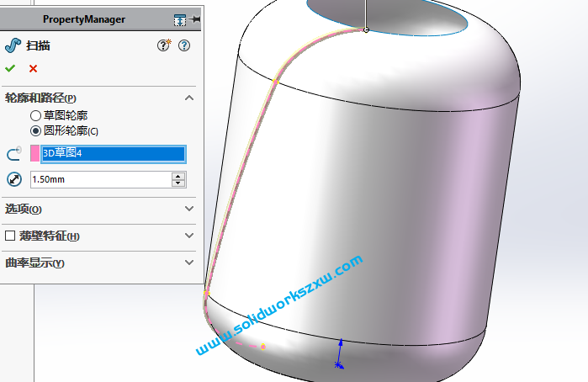Select 圆形轮廓 radio option
This screenshot has height=382, width=588.
coord(35,130)
